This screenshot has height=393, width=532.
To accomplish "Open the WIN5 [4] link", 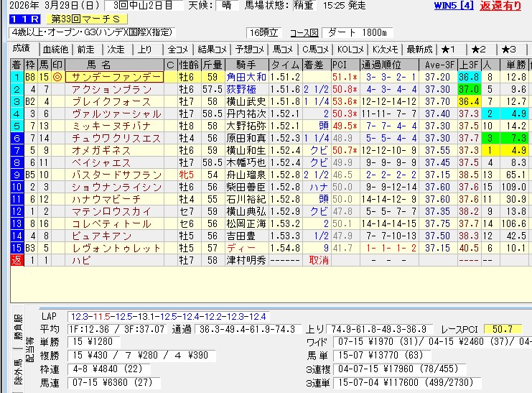I will [x=452, y=6].
